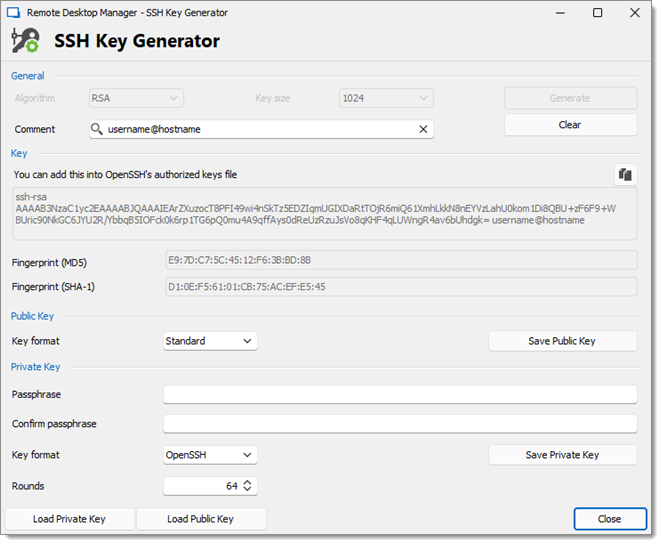Screen dimensions: 662x545
Task: Click the Rounds value 64
Action: pos(232,486)
